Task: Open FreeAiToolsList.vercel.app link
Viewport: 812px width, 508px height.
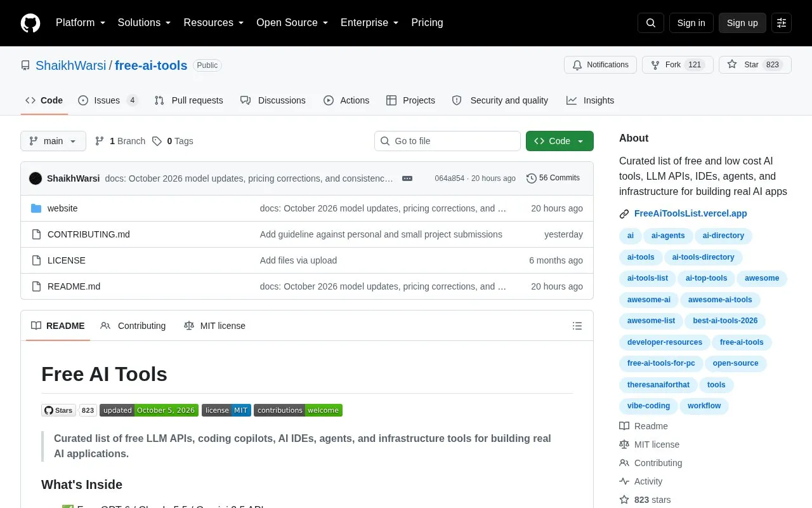Action: coord(690,213)
